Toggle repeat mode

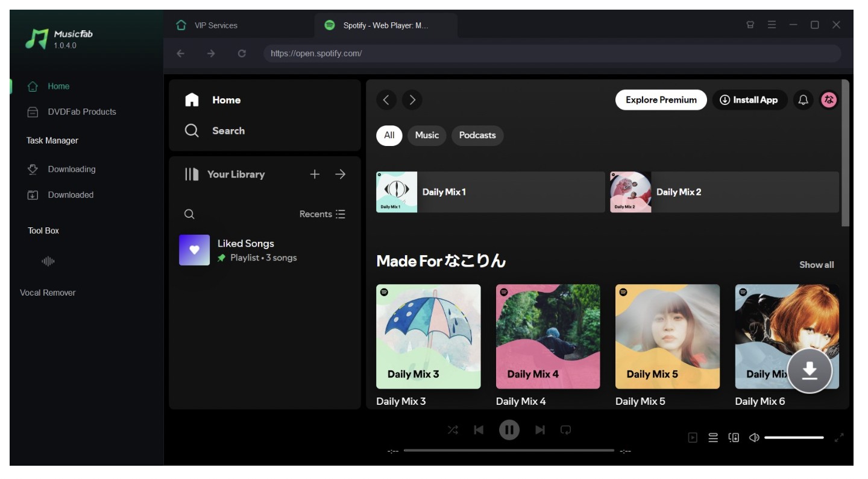[x=565, y=430]
